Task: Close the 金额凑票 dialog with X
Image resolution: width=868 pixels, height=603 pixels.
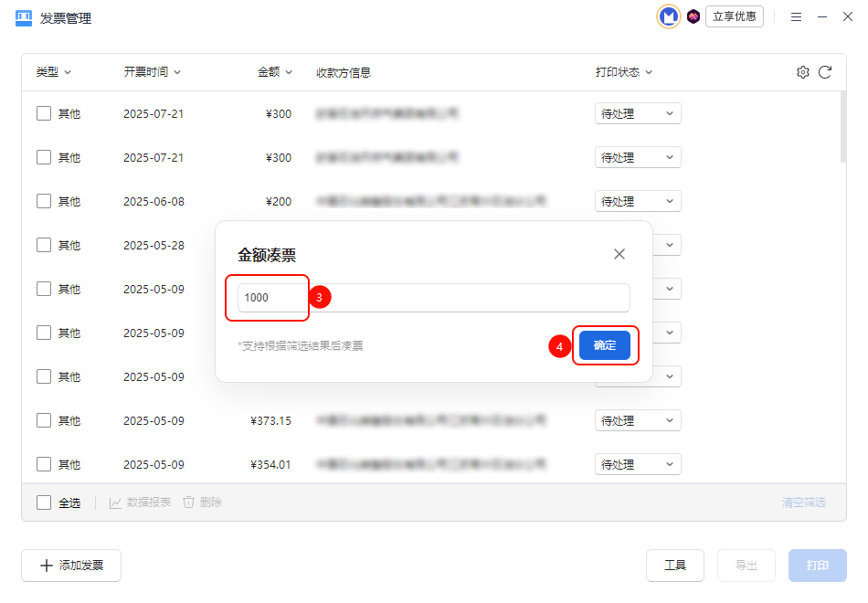Action: tap(619, 254)
